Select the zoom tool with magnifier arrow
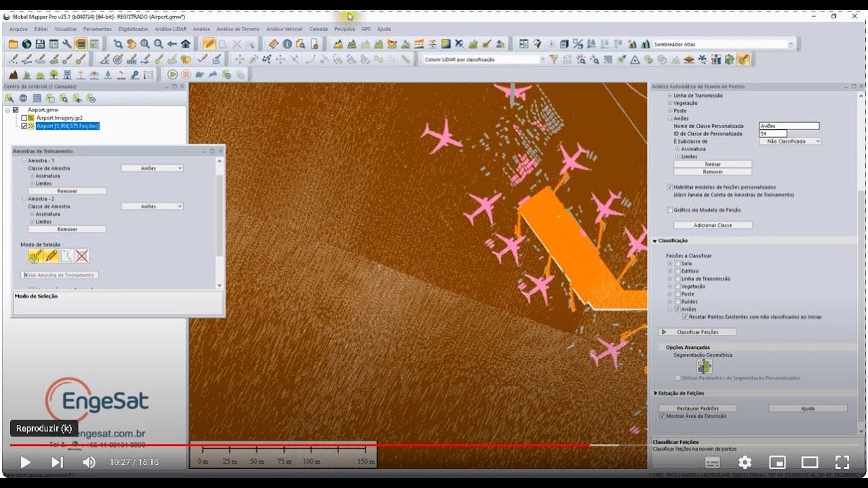 [x=118, y=44]
